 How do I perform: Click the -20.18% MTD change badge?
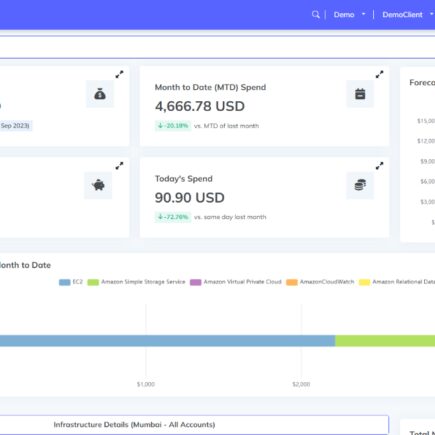(x=173, y=126)
